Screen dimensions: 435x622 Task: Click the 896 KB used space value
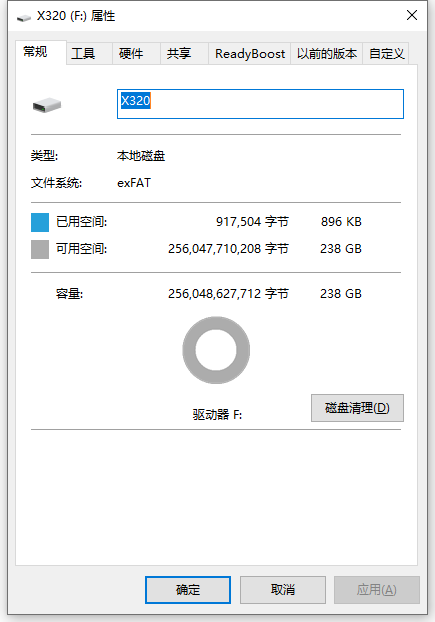click(x=341, y=222)
